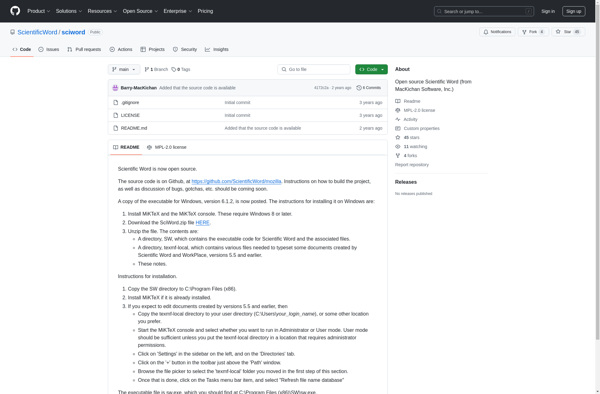600x394 pixels.
Task: Switch to the Projects tab
Action: pyautogui.click(x=152, y=49)
